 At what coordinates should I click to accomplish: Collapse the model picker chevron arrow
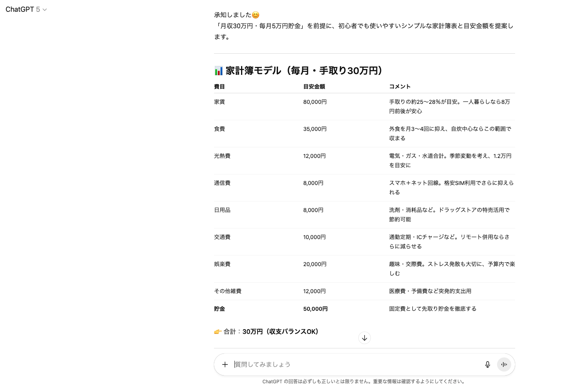click(x=44, y=10)
